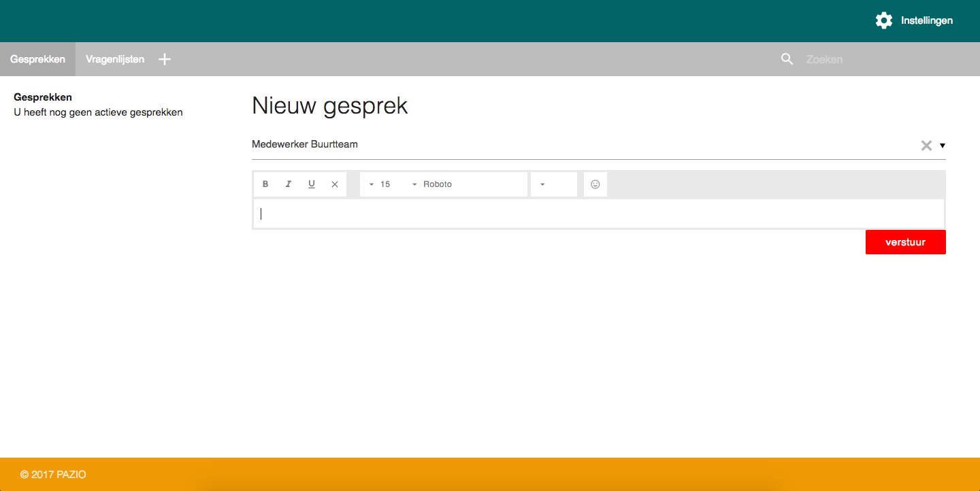Image resolution: width=980 pixels, height=491 pixels.
Task: Click the clear formatting X icon
Action: pyautogui.click(x=335, y=184)
